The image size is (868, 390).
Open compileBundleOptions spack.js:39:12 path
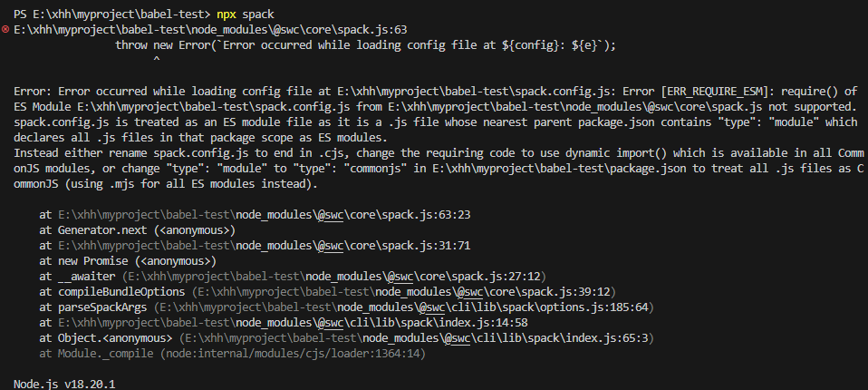pos(403,291)
